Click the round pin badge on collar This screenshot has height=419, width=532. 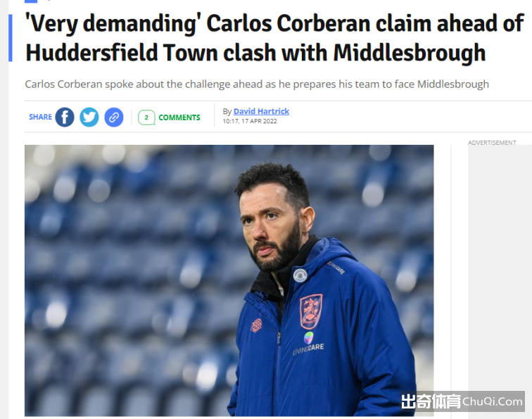[x=300, y=275]
